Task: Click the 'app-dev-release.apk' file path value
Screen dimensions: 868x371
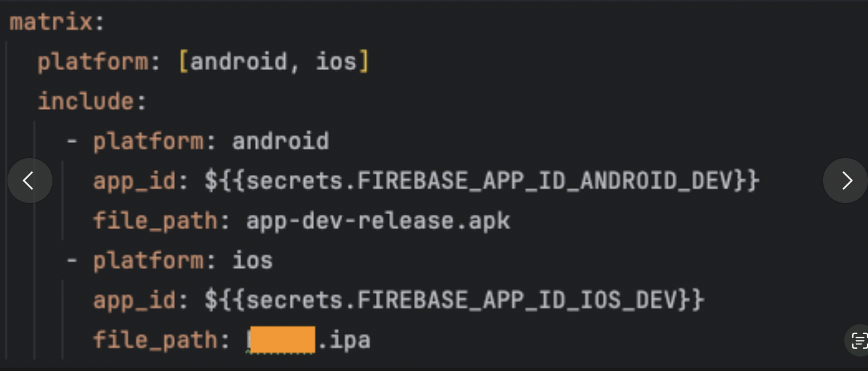Action: (378, 221)
